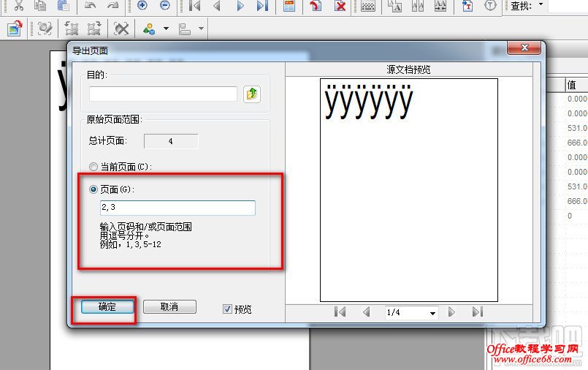Click the character spacing AA columns icon
The width and height of the screenshot is (588, 370).
(417, 6)
